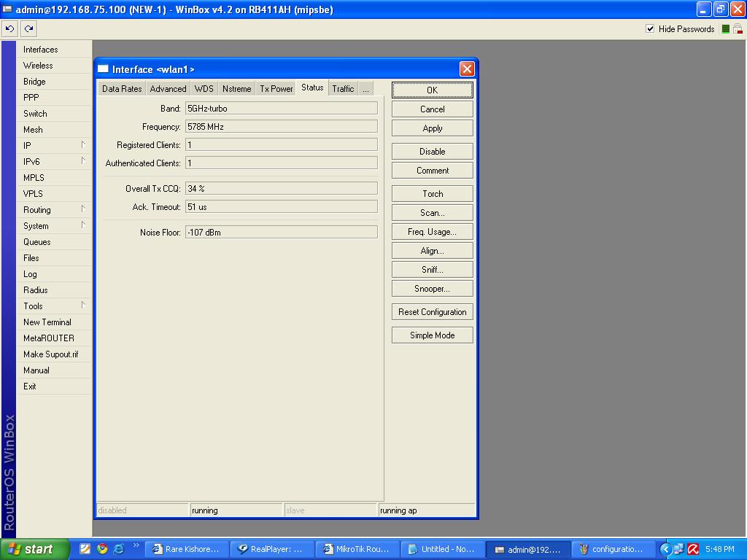Switch to the Nstreme tab
This screenshot has height=560, width=747.
click(237, 88)
